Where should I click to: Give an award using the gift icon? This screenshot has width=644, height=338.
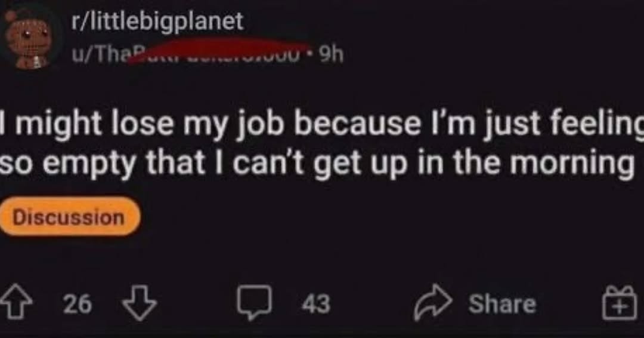point(620,303)
